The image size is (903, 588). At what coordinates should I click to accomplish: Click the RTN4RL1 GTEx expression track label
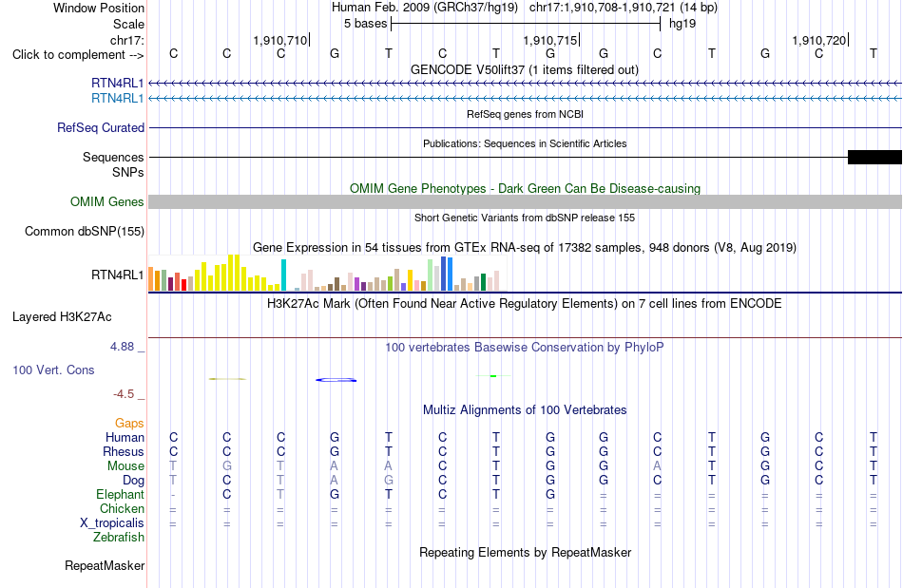click(118, 275)
